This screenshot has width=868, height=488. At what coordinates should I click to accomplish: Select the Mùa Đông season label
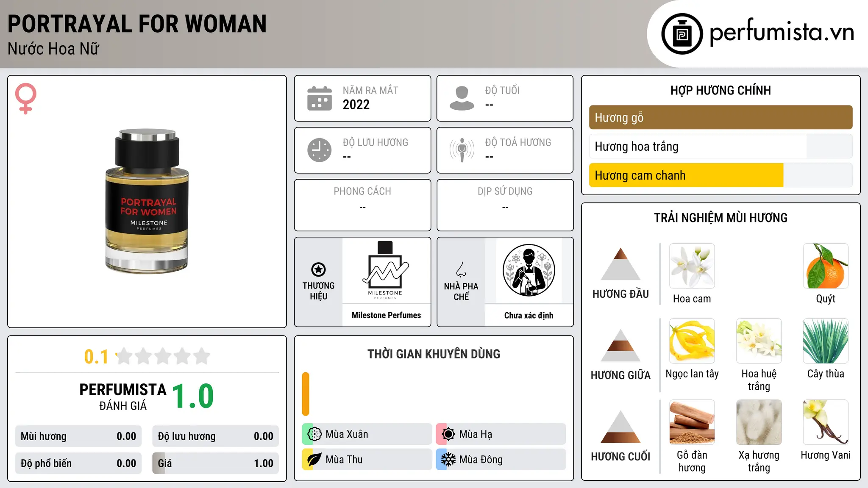click(x=481, y=460)
